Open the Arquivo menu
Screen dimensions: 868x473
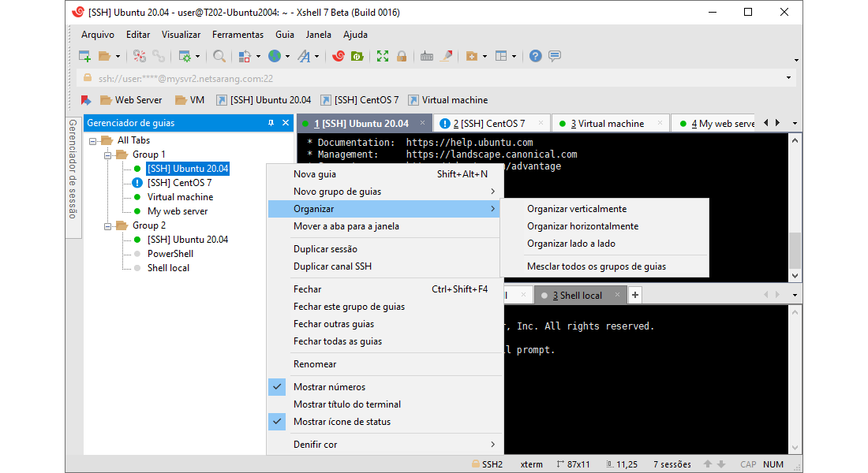pyautogui.click(x=97, y=35)
